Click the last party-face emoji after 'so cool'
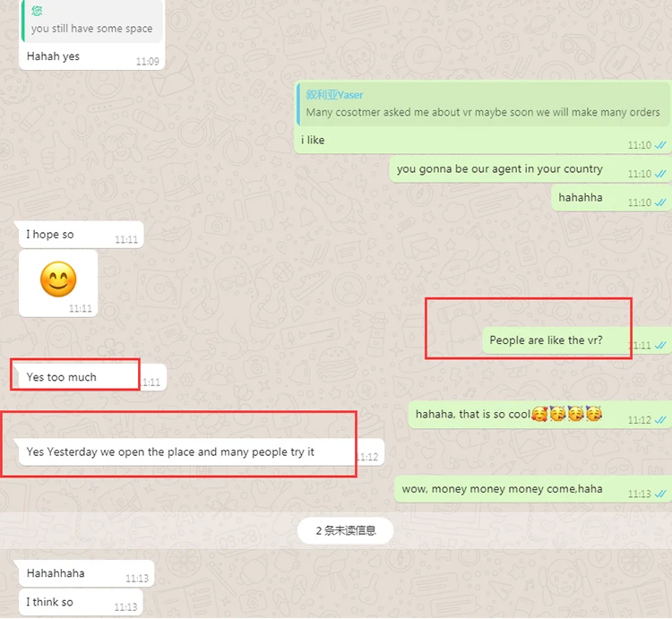Viewport: 672px width, 619px height. [593, 414]
